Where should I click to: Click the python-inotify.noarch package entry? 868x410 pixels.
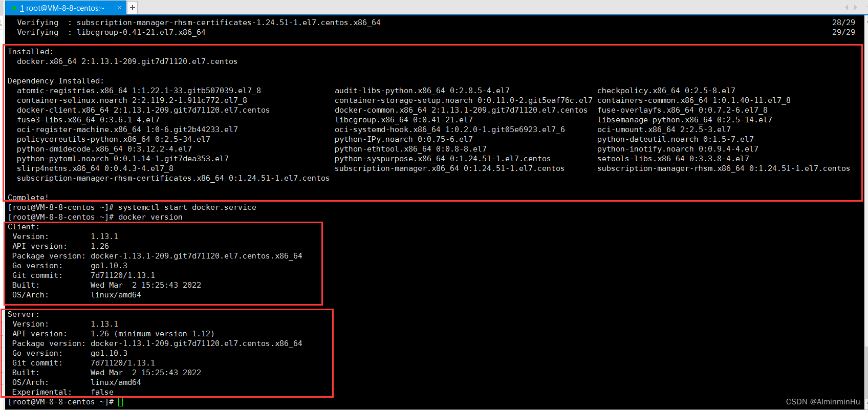coord(678,149)
